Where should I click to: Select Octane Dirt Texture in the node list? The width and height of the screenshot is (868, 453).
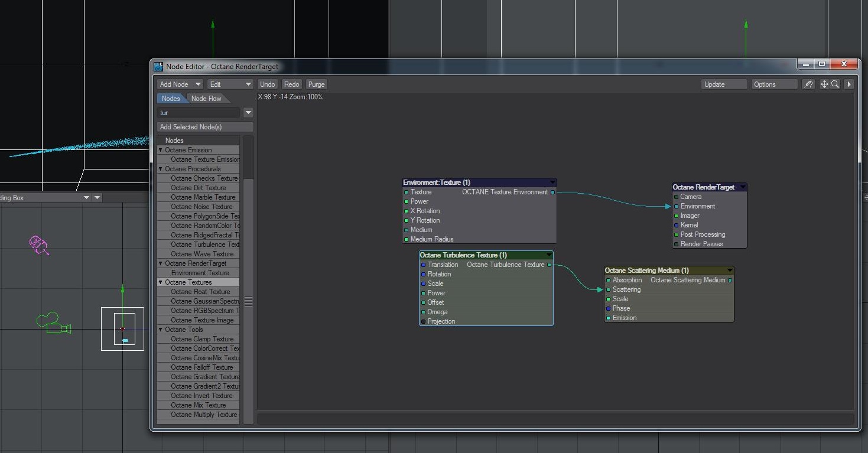199,188
